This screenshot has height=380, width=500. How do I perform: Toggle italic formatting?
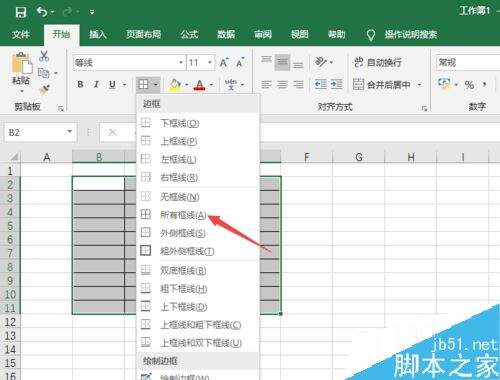pyautogui.click(x=96, y=84)
